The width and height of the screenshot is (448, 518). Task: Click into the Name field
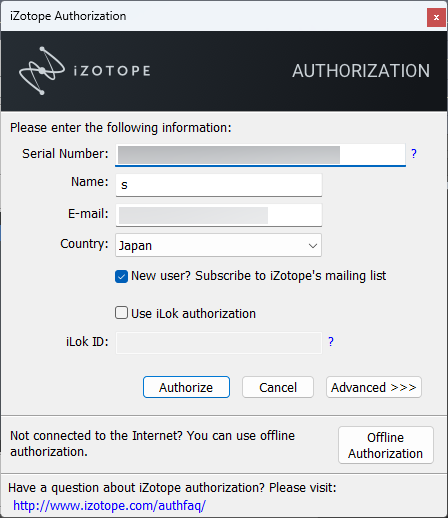tap(219, 185)
